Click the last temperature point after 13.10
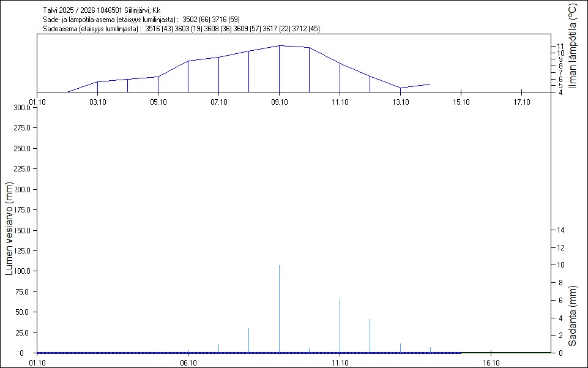 (430, 84)
